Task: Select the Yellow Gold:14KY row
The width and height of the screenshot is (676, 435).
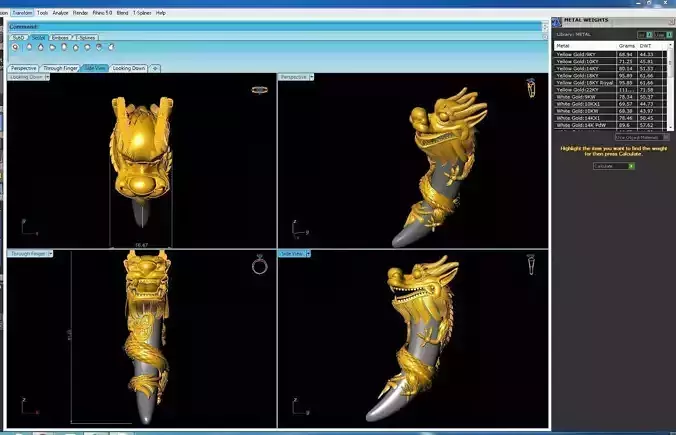Action: tap(610, 69)
